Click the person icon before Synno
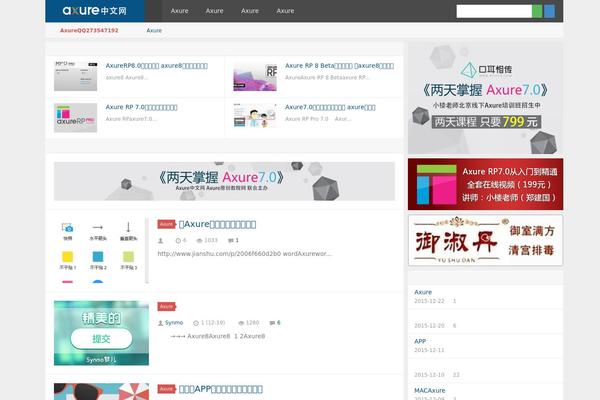Screen dimensions: 600x400 (160, 323)
